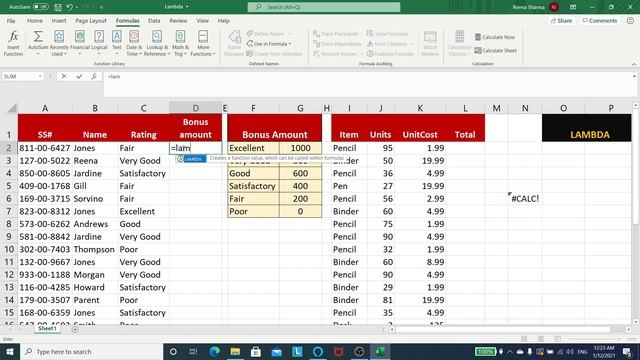Screen dimensions: 640x360
Task: Cancel the formula entry with X
Action: click(64, 76)
